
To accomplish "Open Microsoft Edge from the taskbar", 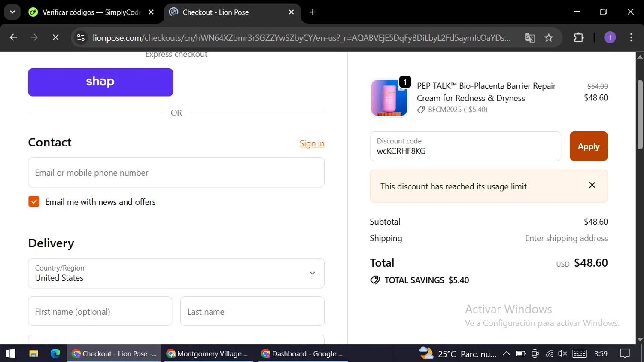I will 55,353.
